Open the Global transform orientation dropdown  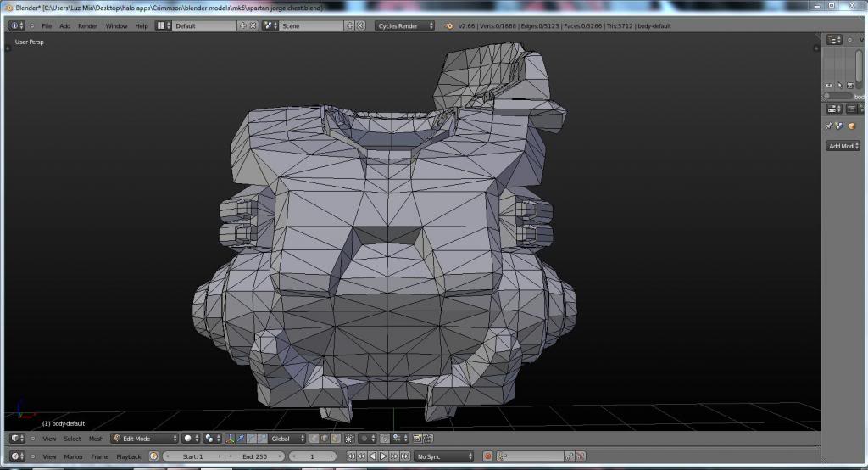287,438
